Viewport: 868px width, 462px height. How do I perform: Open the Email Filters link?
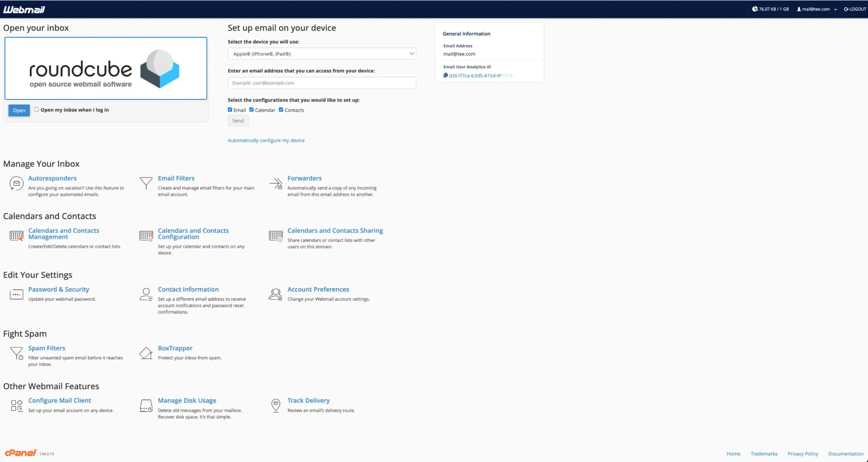(176, 178)
